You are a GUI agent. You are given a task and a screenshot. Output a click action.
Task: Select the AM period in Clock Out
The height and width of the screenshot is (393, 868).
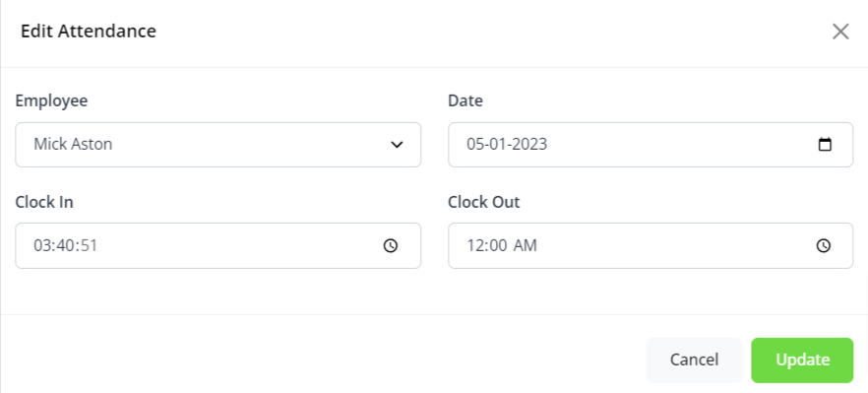pyautogui.click(x=526, y=245)
